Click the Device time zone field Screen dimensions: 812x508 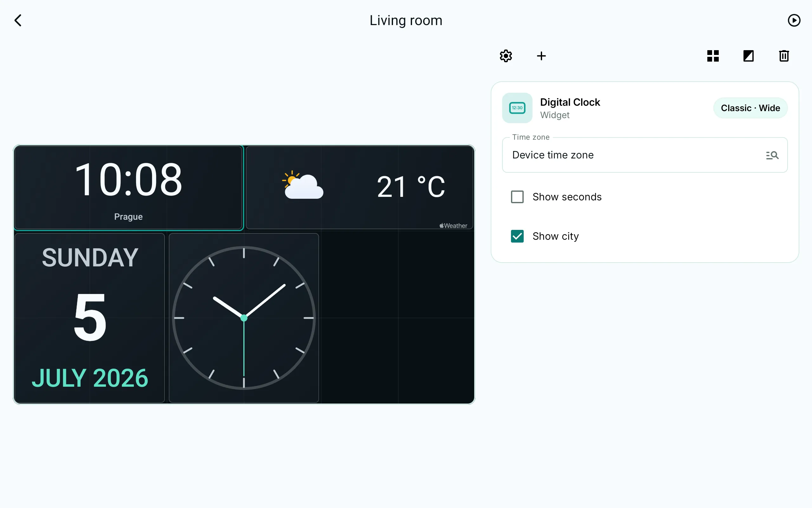tap(645, 155)
